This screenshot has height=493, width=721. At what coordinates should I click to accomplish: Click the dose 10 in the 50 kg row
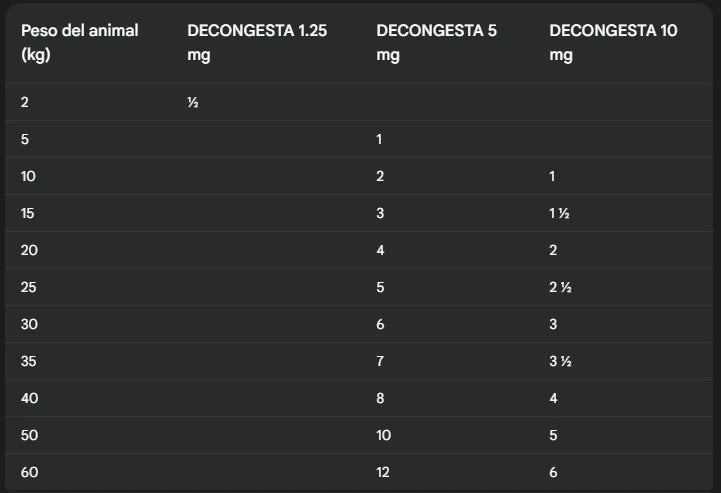(x=383, y=435)
